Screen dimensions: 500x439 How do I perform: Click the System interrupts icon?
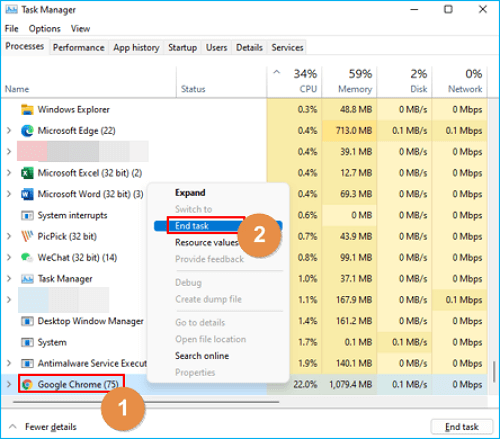(x=27, y=215)
